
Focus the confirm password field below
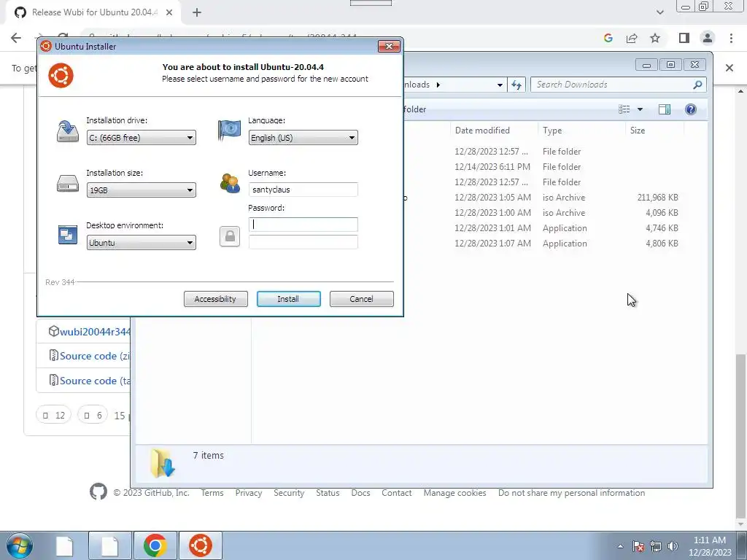[303, 242]
